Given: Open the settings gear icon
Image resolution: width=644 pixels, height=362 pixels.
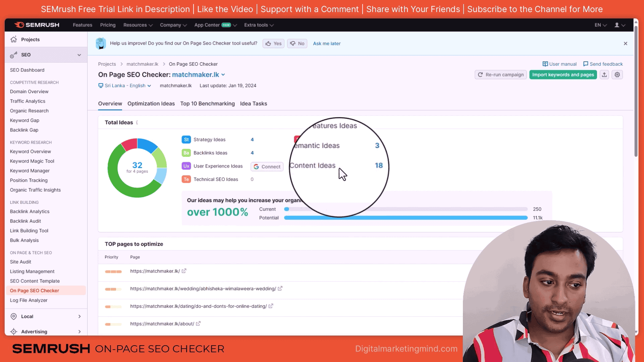Looking at the screenshot, I should 617,75.
